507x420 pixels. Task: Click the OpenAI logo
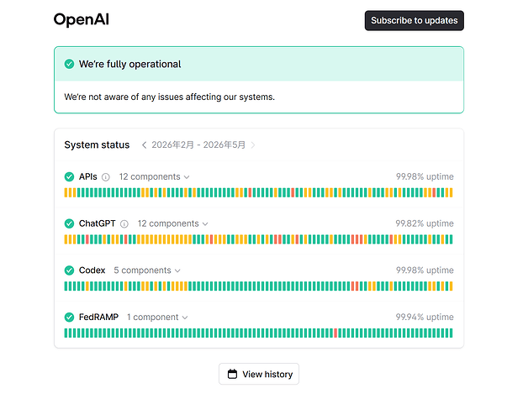82,19
